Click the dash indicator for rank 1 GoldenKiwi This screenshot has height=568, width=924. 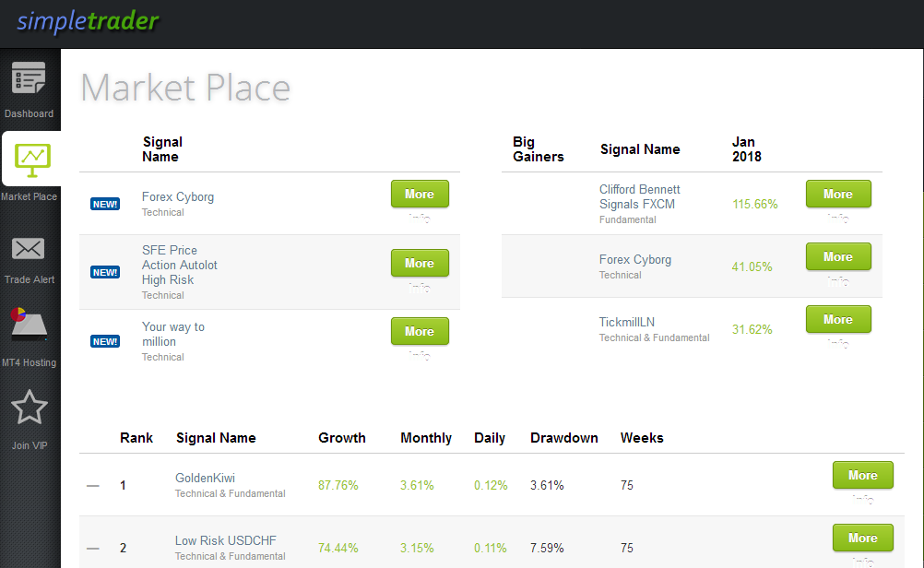coord(93,486)
